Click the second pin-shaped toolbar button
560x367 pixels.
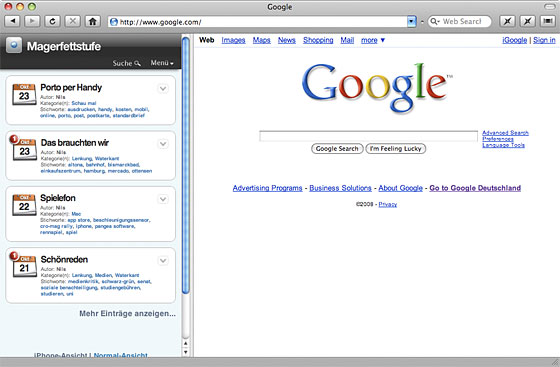click(x=527, y=21)
